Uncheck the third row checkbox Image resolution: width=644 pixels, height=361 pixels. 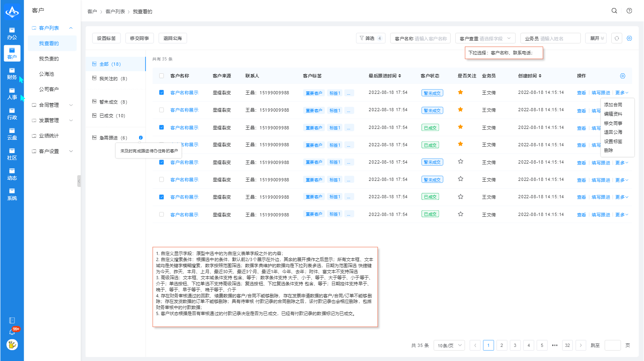[x=162, y=127]
